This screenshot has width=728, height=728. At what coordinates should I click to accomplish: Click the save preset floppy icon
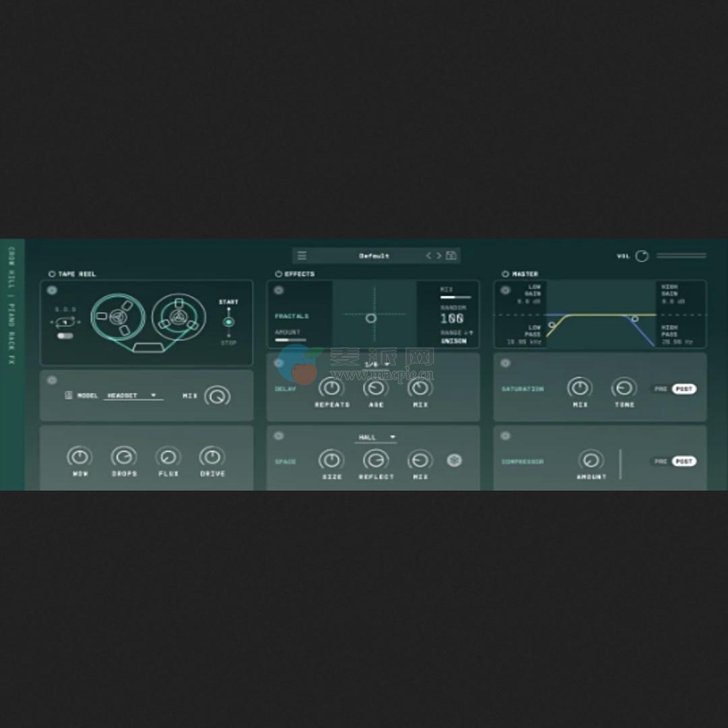452,256
